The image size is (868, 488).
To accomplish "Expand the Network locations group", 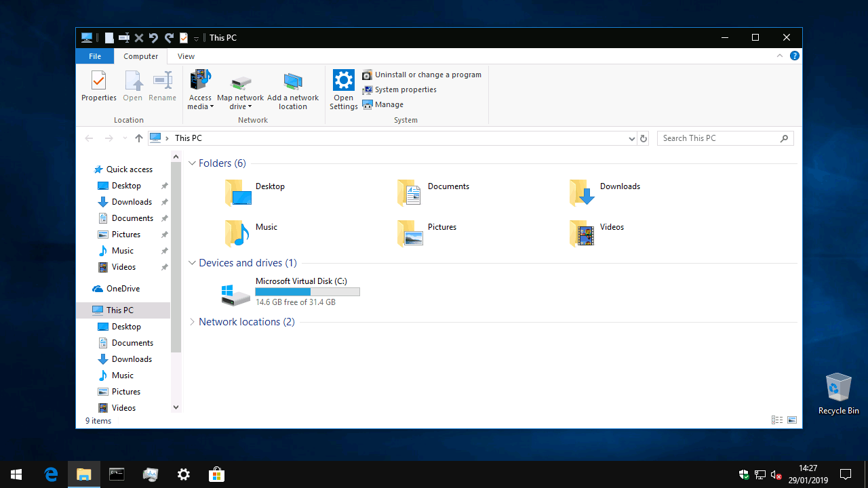I will (193, 322).
